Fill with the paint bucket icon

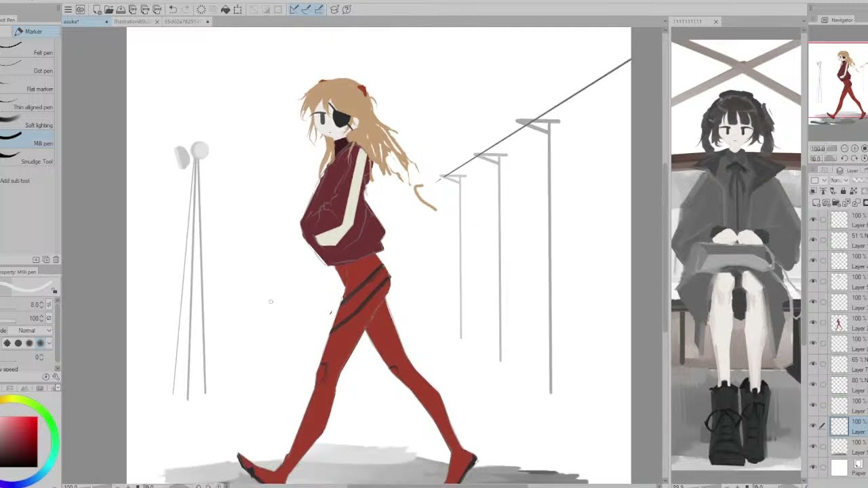[225, 9]
